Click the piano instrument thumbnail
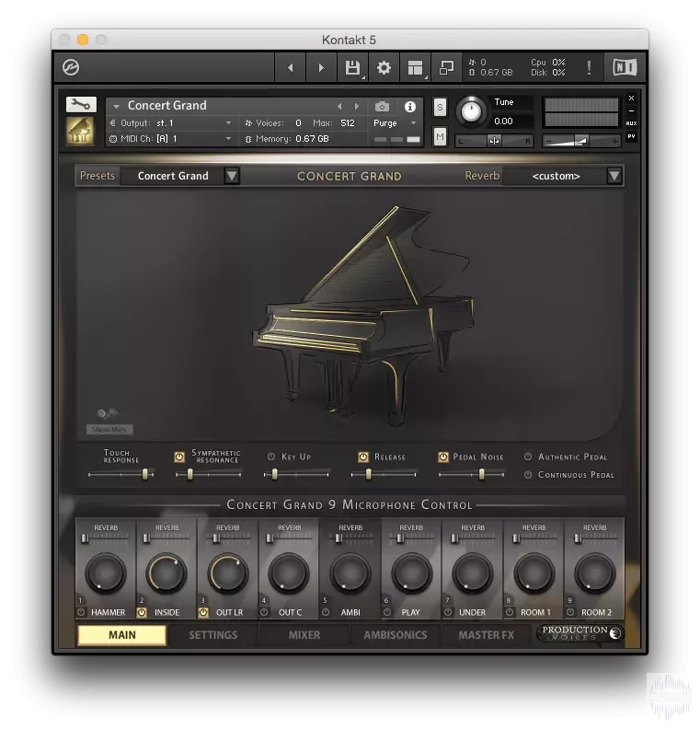Image resolution: width=700 pixels, height=729 pixels. 80,131
